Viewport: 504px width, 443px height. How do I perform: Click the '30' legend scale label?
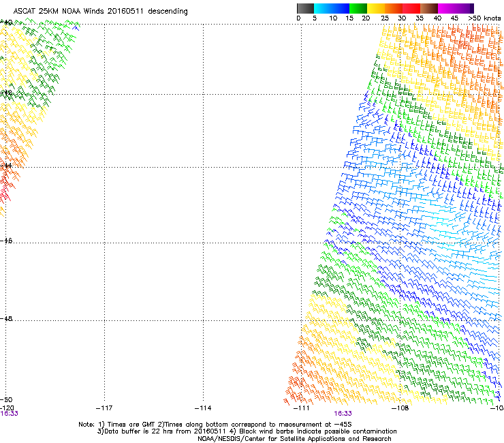coord(402,18)
